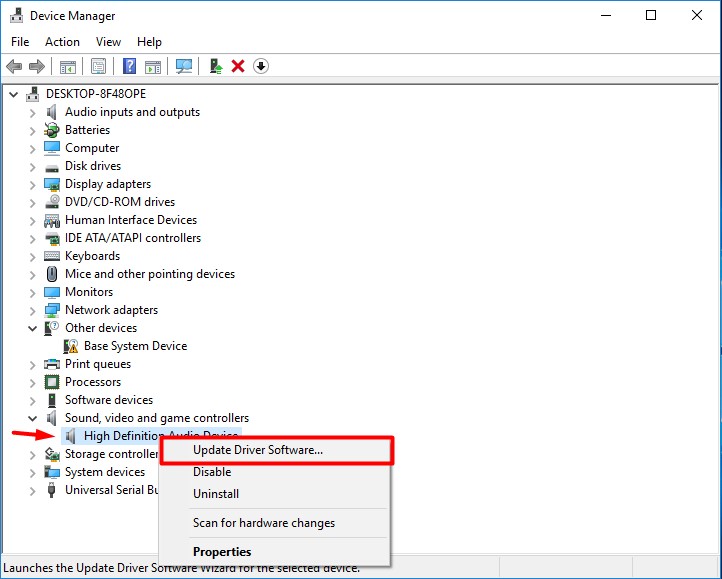Select the Universal Serial Bus controllers row

coord(112,490)
